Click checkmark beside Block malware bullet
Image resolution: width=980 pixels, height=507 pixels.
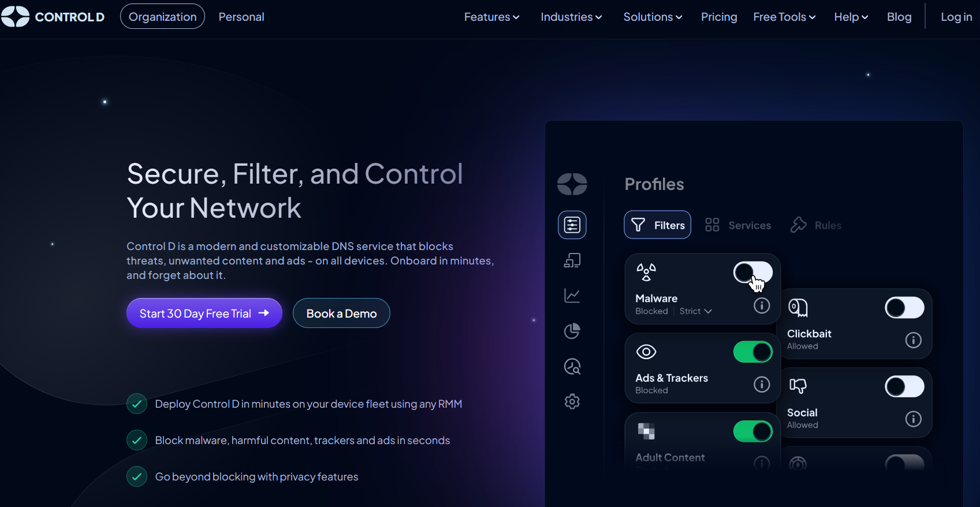(137, 440)
